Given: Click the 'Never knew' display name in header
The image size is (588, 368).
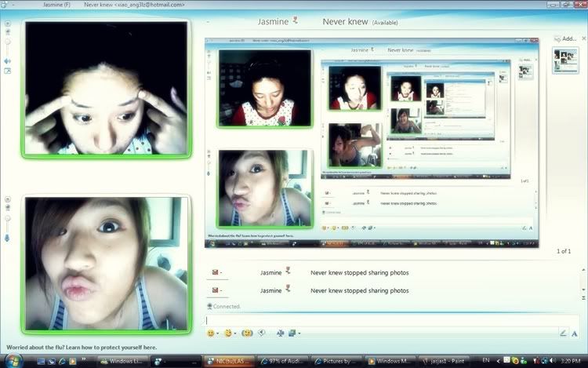Looking at the screenshot, I should click(x=345, y=22).
